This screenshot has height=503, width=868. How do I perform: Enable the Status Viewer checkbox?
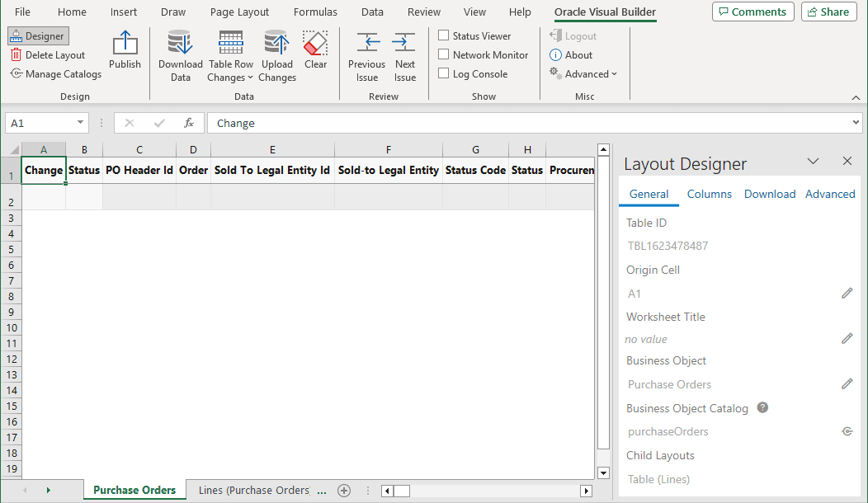(444, 35)
